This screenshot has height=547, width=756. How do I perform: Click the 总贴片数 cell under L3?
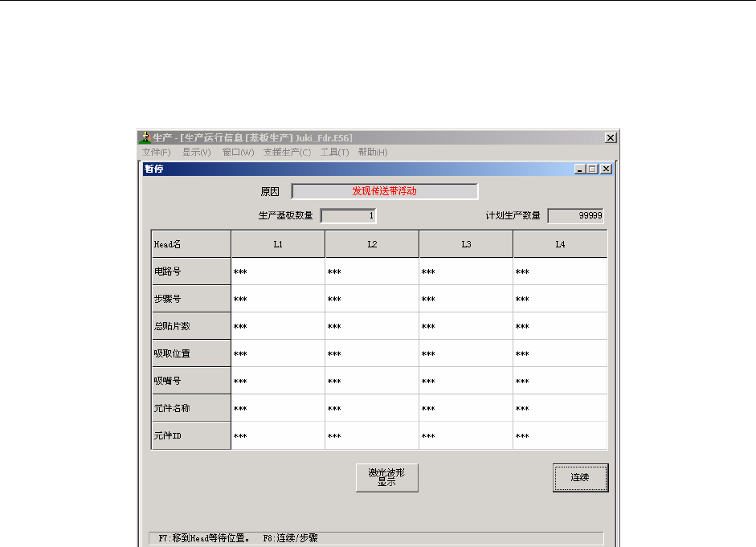pos(466,326)
